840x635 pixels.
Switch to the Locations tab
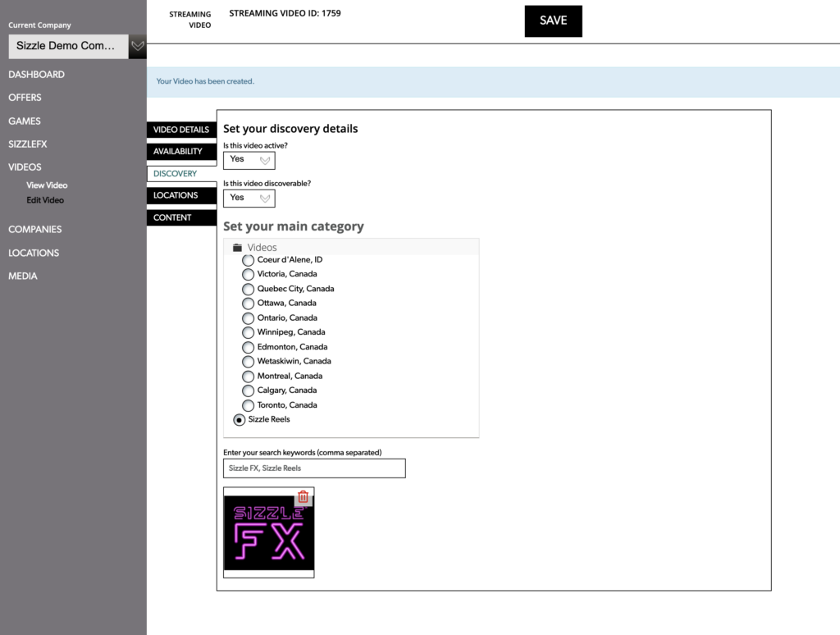[x=181, y=195]
